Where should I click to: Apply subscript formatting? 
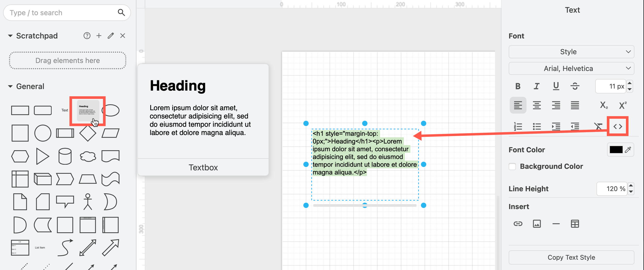pyautogui.click(x=604, y=105)
